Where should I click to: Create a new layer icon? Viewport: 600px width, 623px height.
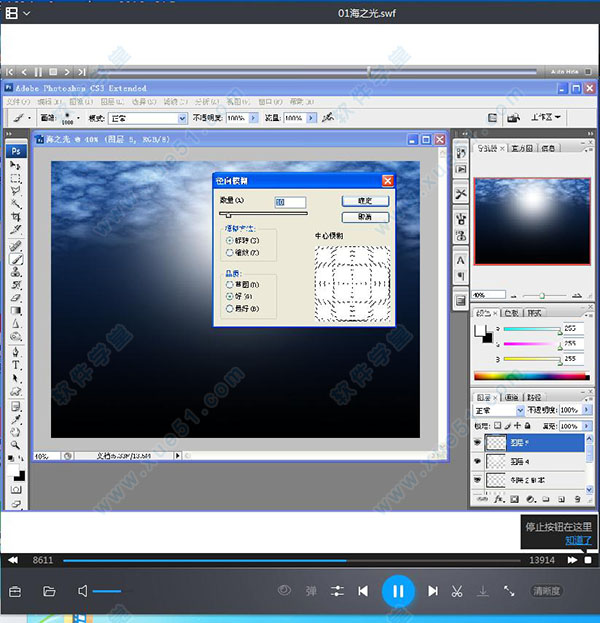[561, 499]
